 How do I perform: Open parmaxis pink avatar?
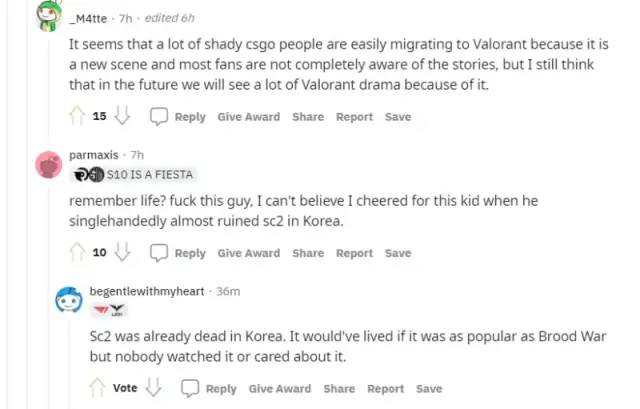(49, 165)
